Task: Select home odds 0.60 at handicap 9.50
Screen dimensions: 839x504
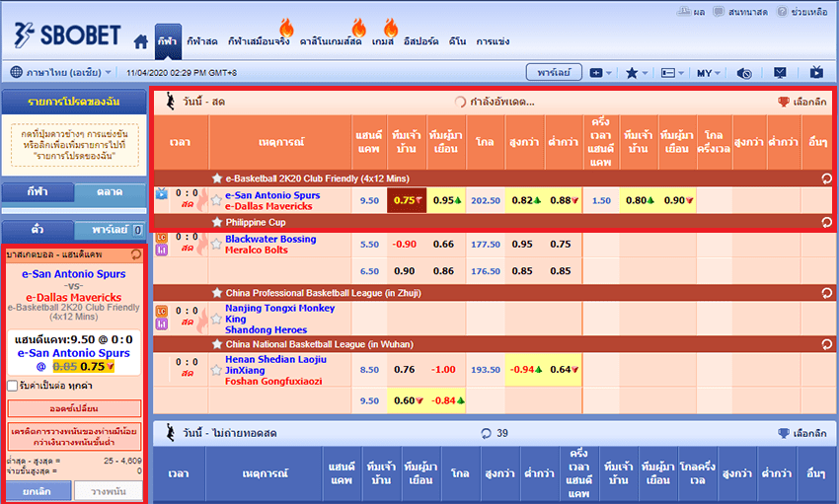Action: click(407, 400)
